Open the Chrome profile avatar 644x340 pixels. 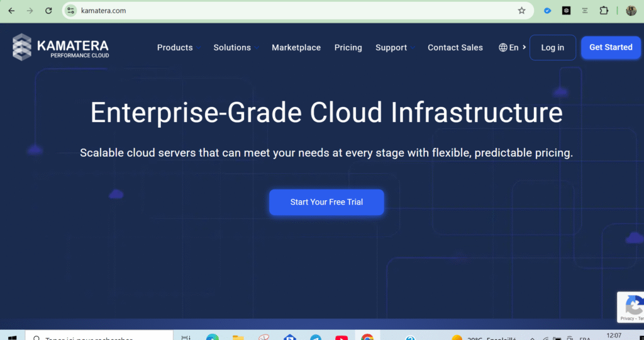[x=631, y=11]
